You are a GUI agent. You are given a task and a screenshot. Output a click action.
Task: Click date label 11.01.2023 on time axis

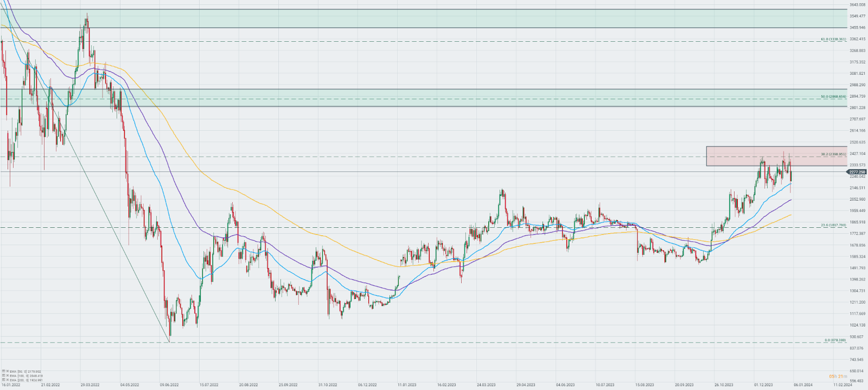[407, 385]
